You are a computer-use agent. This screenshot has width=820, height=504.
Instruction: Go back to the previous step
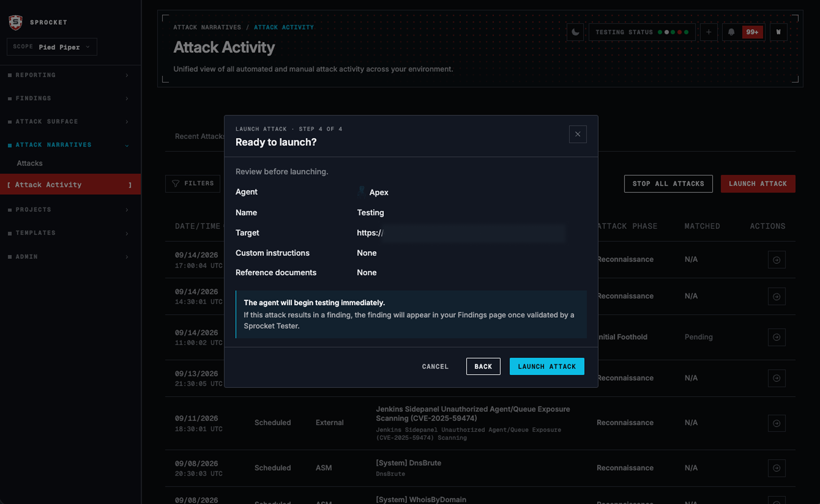pyautogui.click(x=483, y=366)
